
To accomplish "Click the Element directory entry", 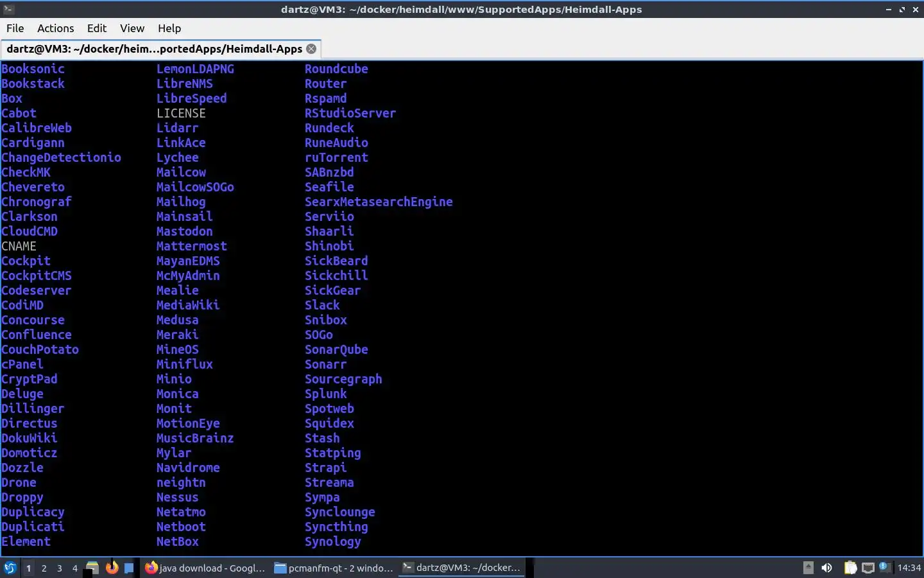I will point(26,541).
